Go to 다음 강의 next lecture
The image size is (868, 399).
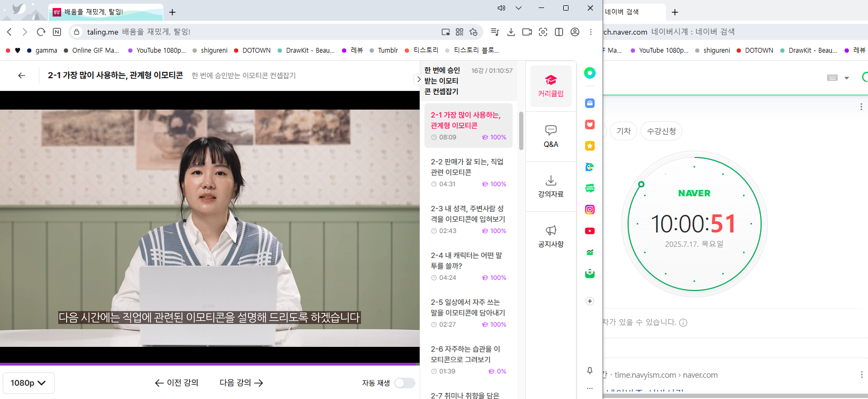pyautogui.click(x=241, y=383)
